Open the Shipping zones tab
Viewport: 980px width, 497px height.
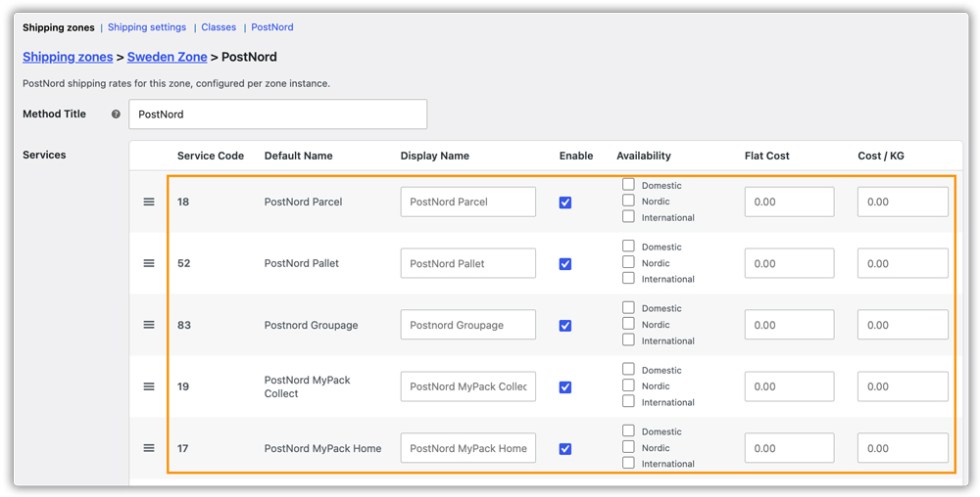tap(58, 28)
